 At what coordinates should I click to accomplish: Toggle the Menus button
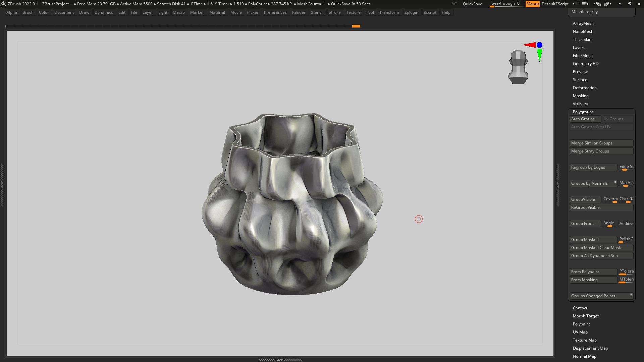coord(533,4)
